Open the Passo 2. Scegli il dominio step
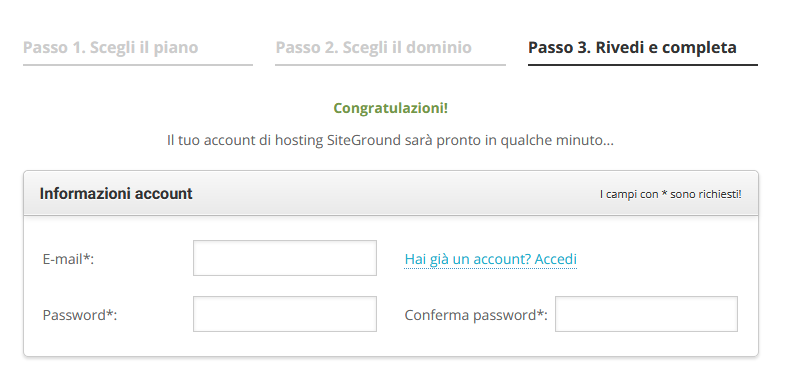This screenshot has width=786, height=379. 373,48
